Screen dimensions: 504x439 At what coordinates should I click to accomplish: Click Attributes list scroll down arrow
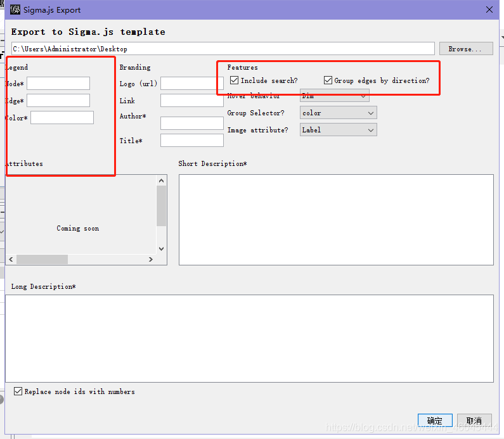point(162,249)
